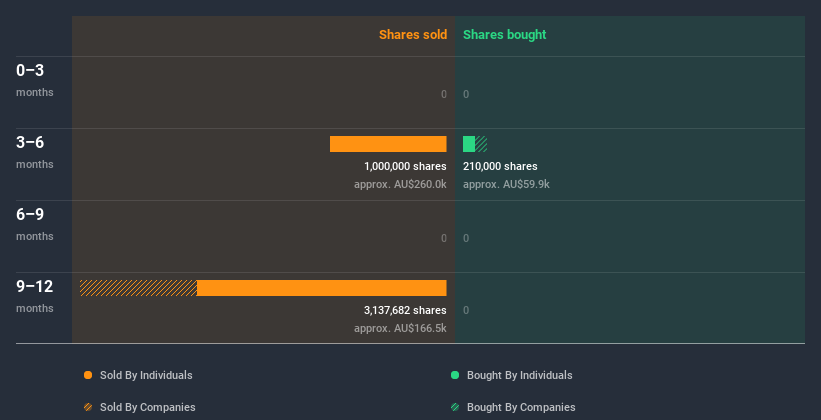Click the 1,000,000 shares value
The image size is (821, 420).
pos(405,167)
